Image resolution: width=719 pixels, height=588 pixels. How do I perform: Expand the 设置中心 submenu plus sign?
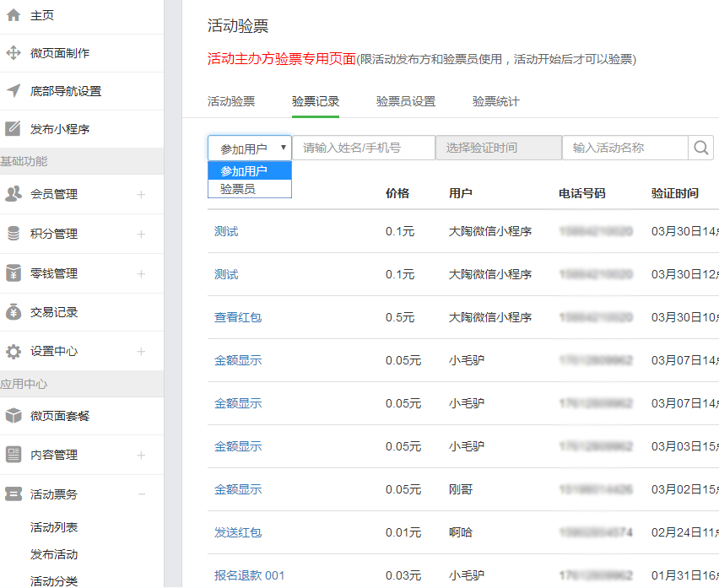point(141,352)
